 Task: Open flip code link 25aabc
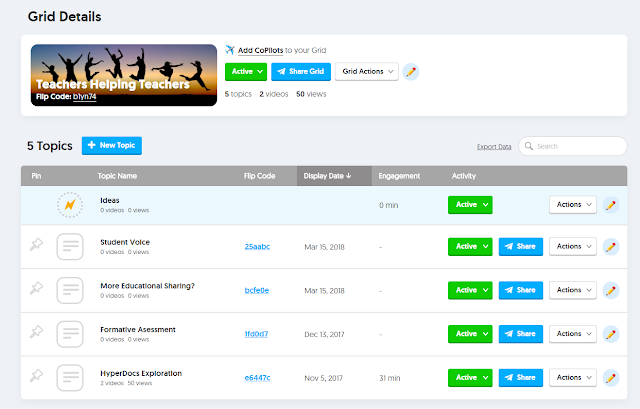257,247
